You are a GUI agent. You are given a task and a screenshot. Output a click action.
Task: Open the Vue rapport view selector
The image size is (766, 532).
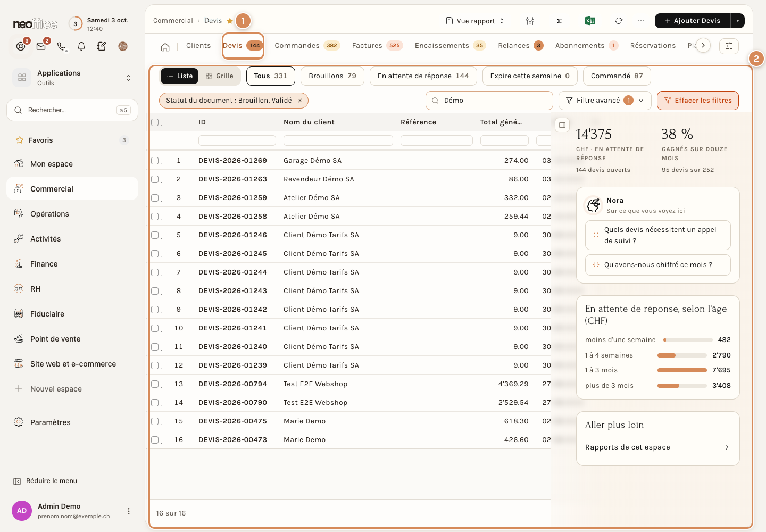click(x=475, y=21)
